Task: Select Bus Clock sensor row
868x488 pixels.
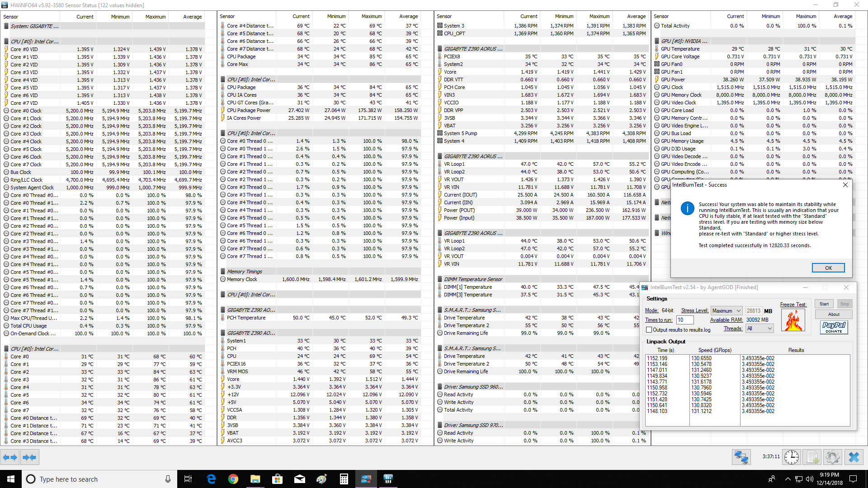Action: (103, 172)
